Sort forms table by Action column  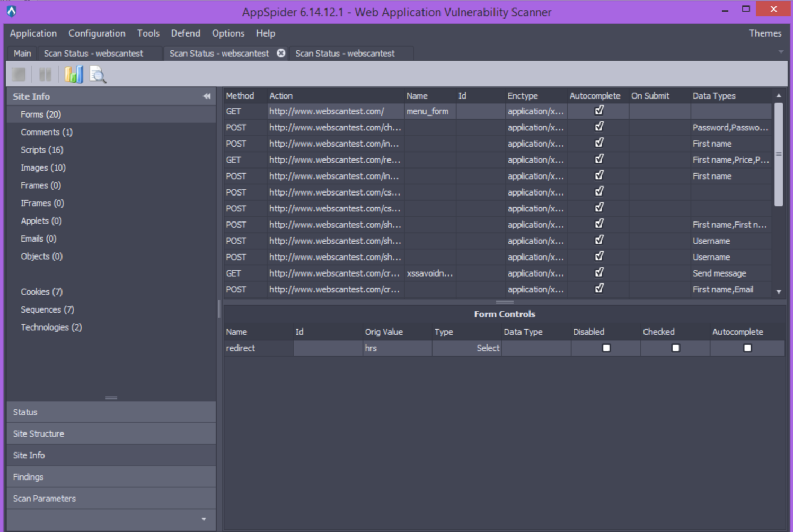pos(336,96)
